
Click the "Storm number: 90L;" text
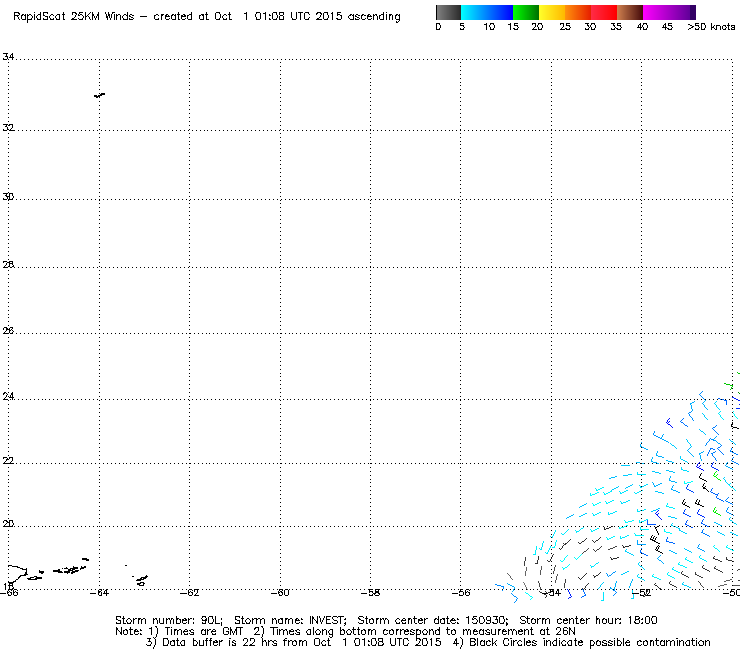(x=168, y=620)
